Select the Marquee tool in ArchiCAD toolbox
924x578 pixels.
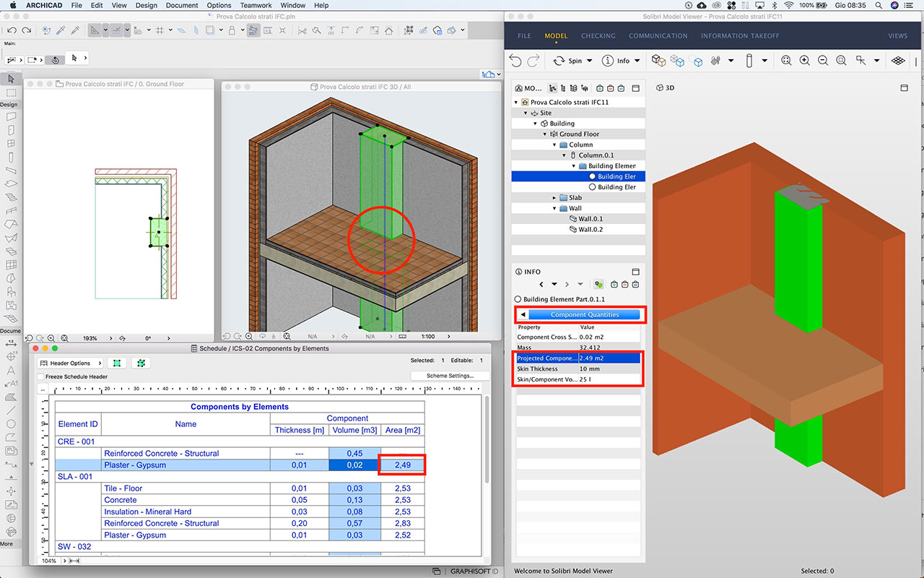tap(9, 92)
